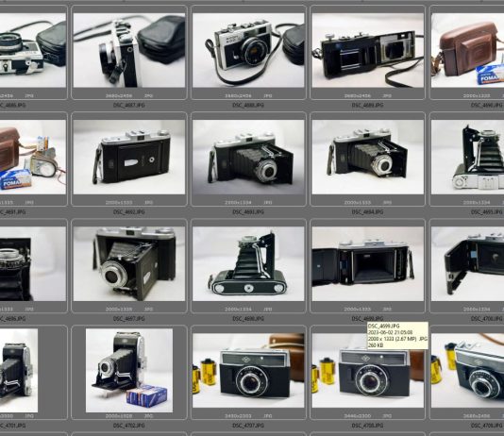Open DSC_4695.JPG upright bellows camera image
Viewport: 504px width, 436px height.
tap(467, 157)
